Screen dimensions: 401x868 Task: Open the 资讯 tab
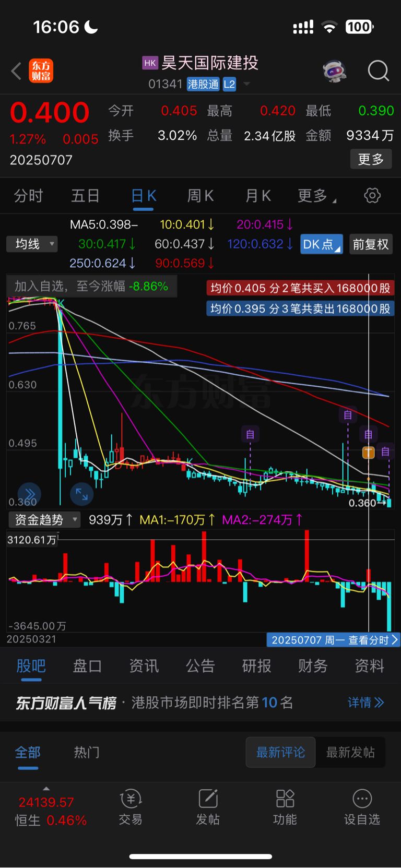click(144, 665)
